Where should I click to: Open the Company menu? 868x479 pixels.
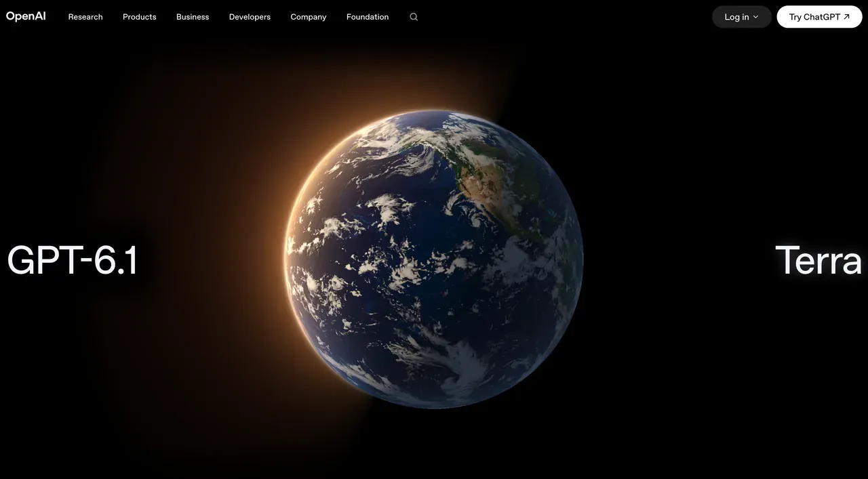pos(309,17)
